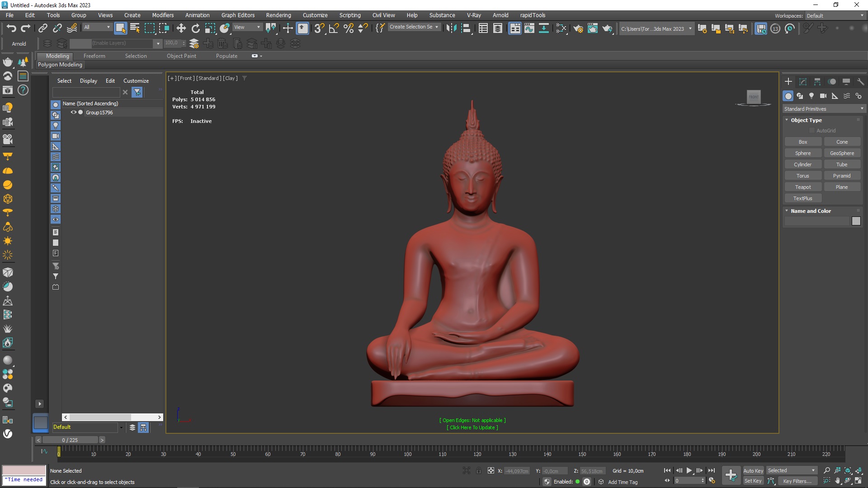Click the Sphere primitive button
Viewport: 868px width, 488px height.
click(x=803, y=153)
